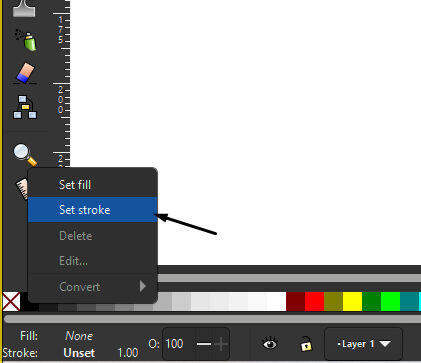Decrease opacity with the minus button
The image size is (421, 363).
click(204, 344)
